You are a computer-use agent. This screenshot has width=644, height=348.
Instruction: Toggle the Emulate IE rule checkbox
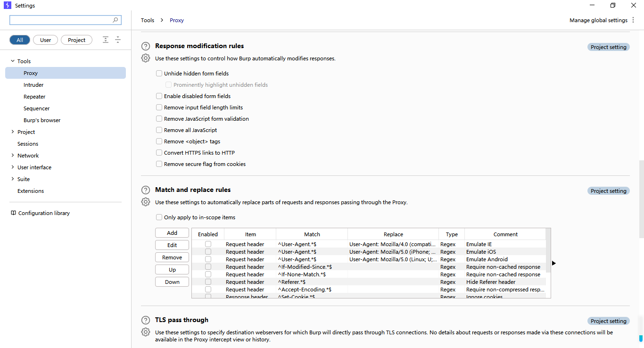tap(208, 244)
